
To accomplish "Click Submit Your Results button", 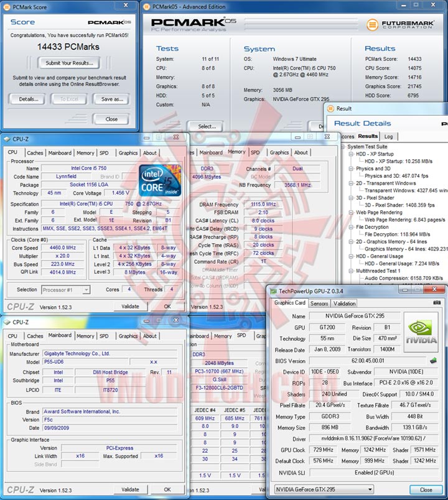I will pos(69,63).
